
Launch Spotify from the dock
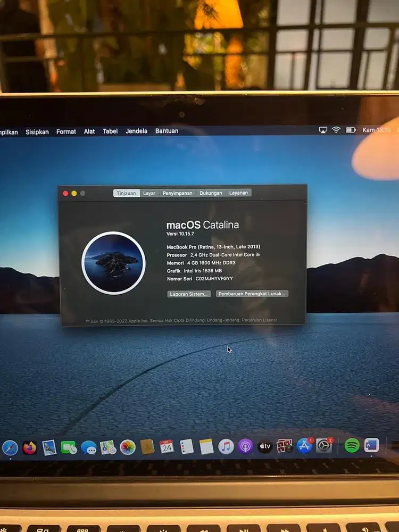352,445
